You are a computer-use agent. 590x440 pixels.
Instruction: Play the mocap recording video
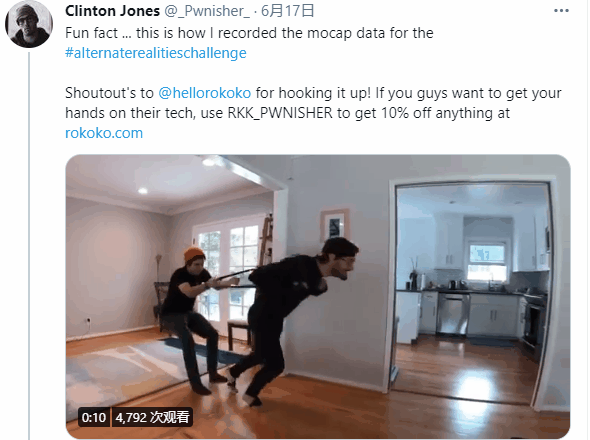coord(318,297)
